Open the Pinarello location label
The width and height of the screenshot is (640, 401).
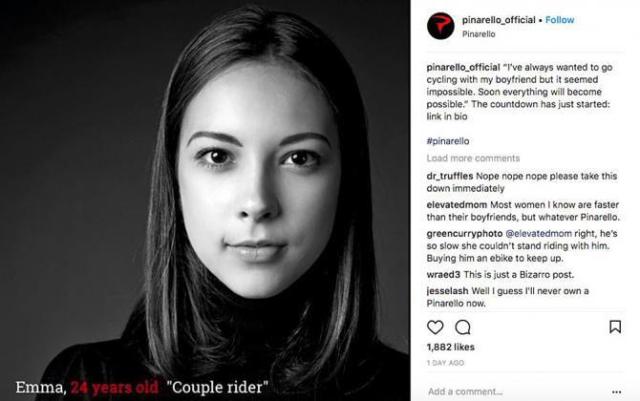(479, 34)
